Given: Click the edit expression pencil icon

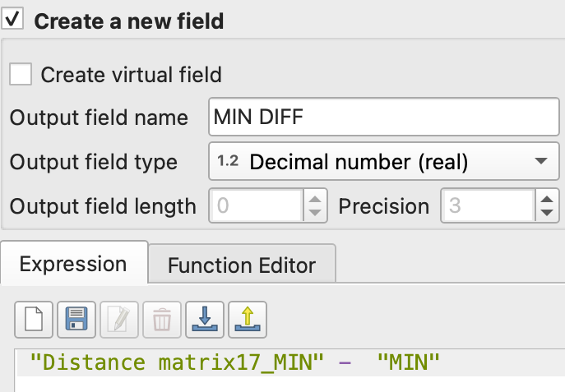Looking at the screenshot, I should [x=119, y=316].
